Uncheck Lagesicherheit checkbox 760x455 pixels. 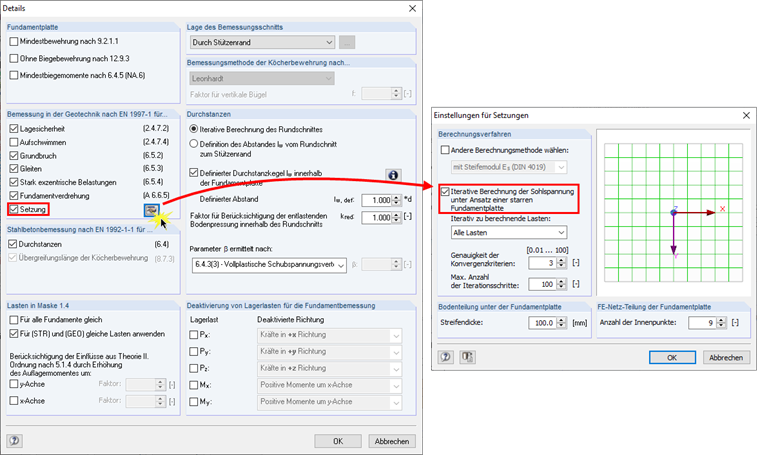coord(14,129)
